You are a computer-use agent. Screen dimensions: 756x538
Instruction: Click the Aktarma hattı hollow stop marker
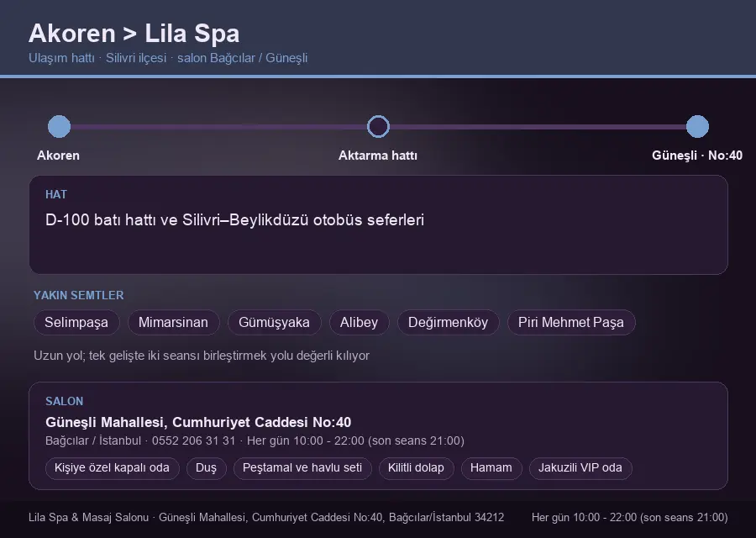(378, 126)
